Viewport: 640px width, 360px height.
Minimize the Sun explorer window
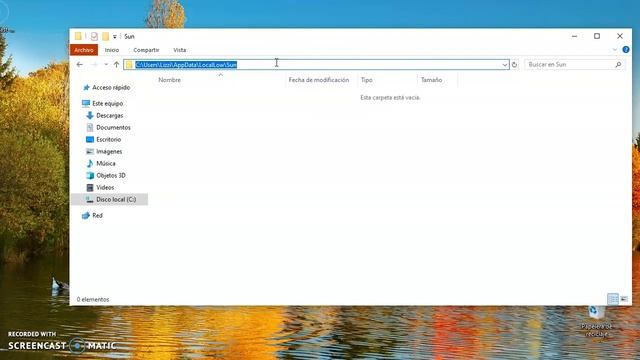(x=574, y=36)
